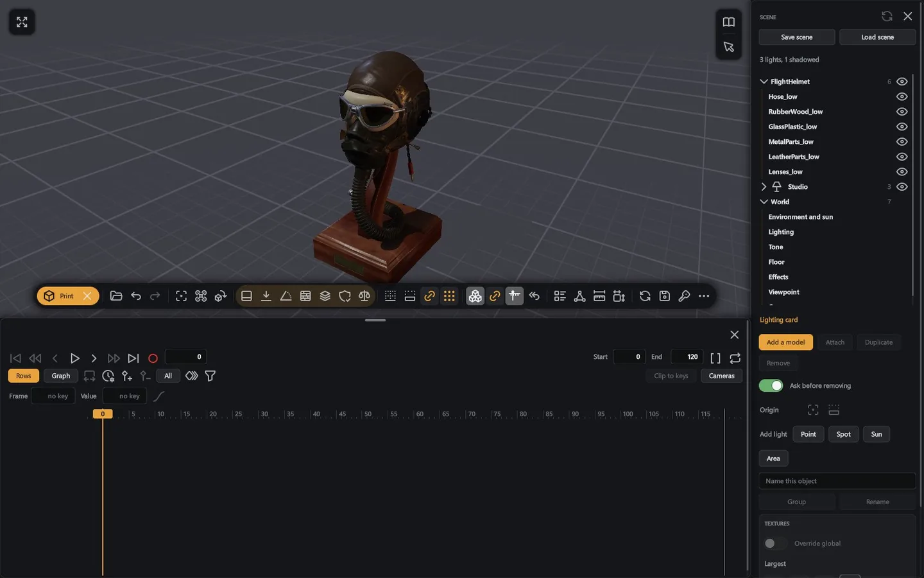Open file with the folder icon
The width and height of the screenshot is (924, 578).
[116, 296]
